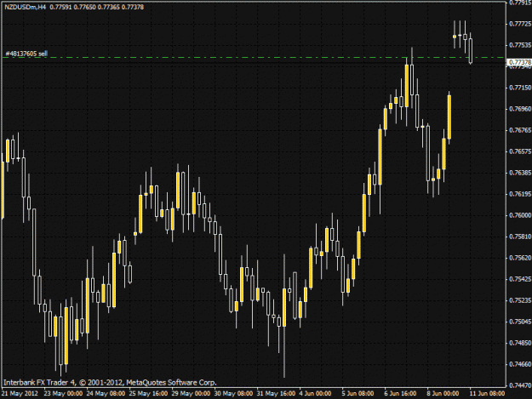Click price scale value 0.76765
The height and width of the screenshot is (399, 532).
(x=520, y=130)
